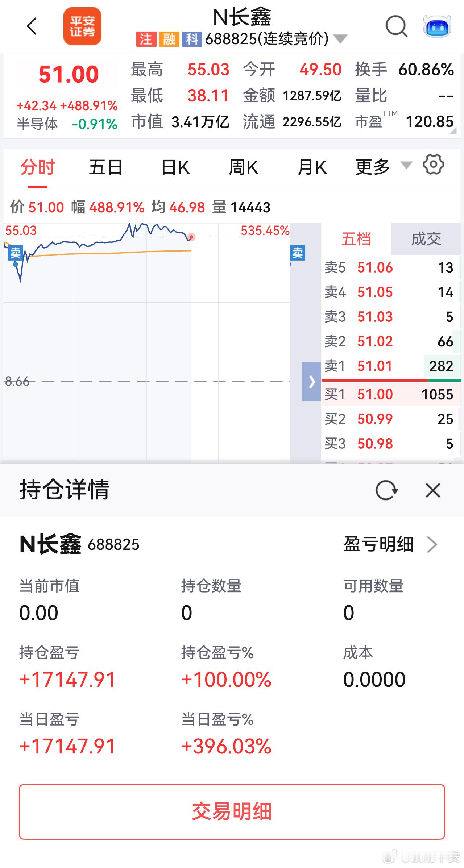Tap the 最高 55.03 value
This screenshot has height=868, width=464.
point(208,69)
